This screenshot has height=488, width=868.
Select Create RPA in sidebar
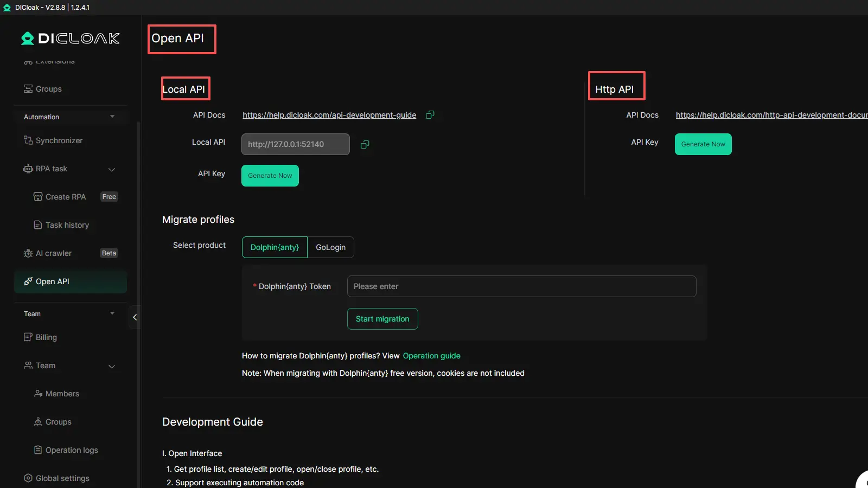click(65, 197)
